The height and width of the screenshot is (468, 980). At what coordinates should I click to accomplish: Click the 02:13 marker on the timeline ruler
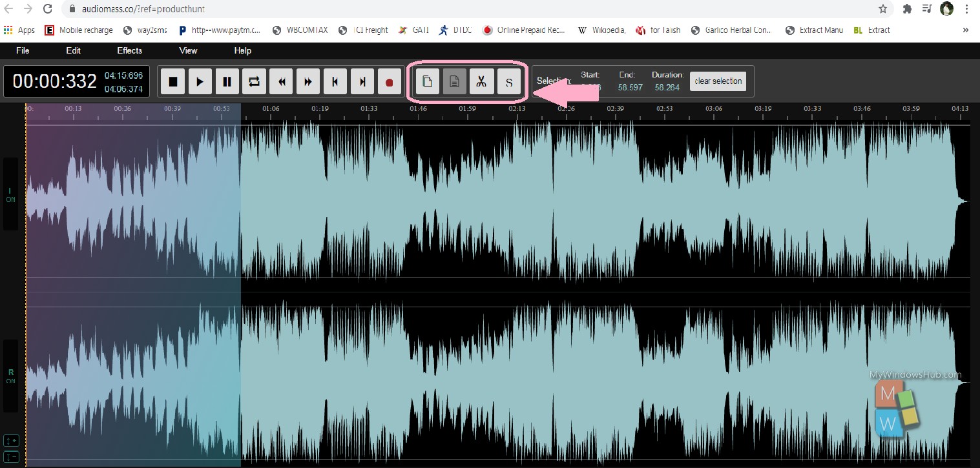(x=517, y=109)
